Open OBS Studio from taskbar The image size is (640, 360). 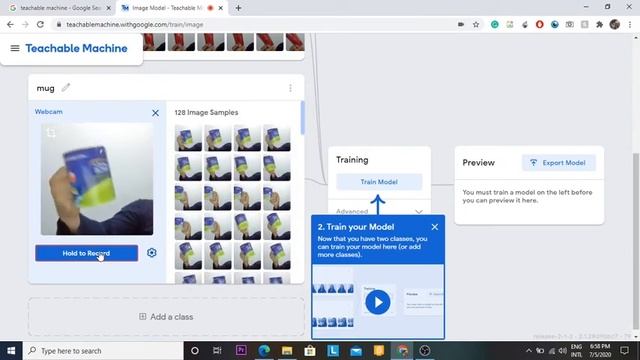425,351
